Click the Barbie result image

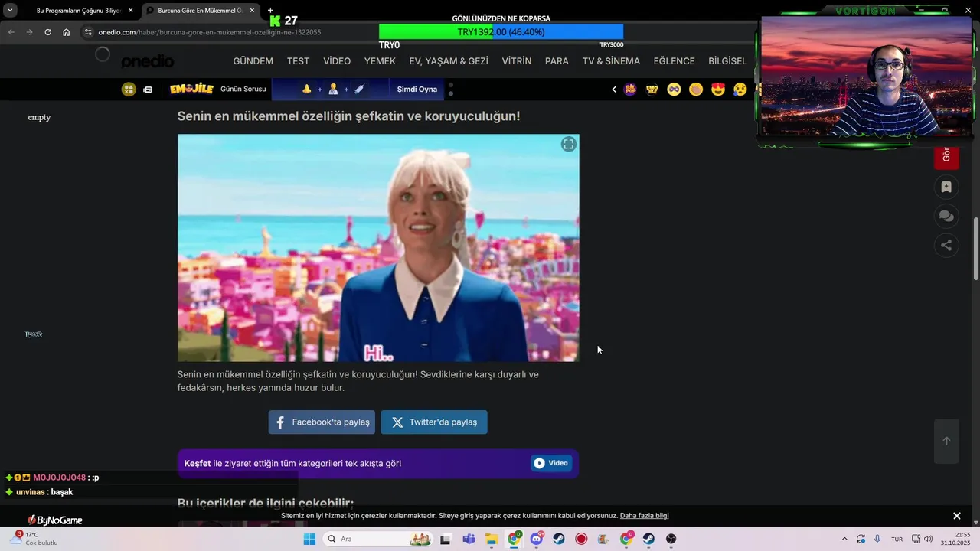pyautogui.click(x=378, y=248)
